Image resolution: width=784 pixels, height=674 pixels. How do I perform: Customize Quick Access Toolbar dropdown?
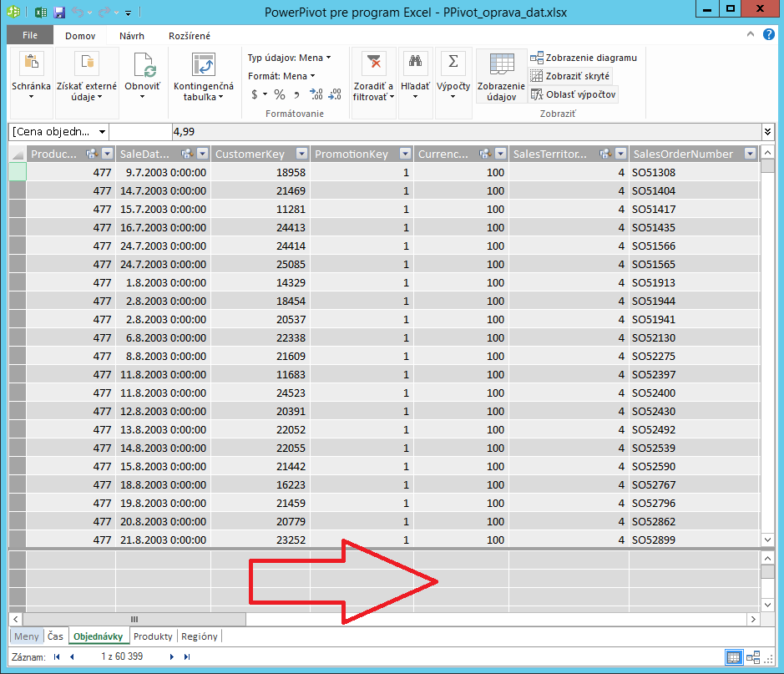(x=129, y=13)
